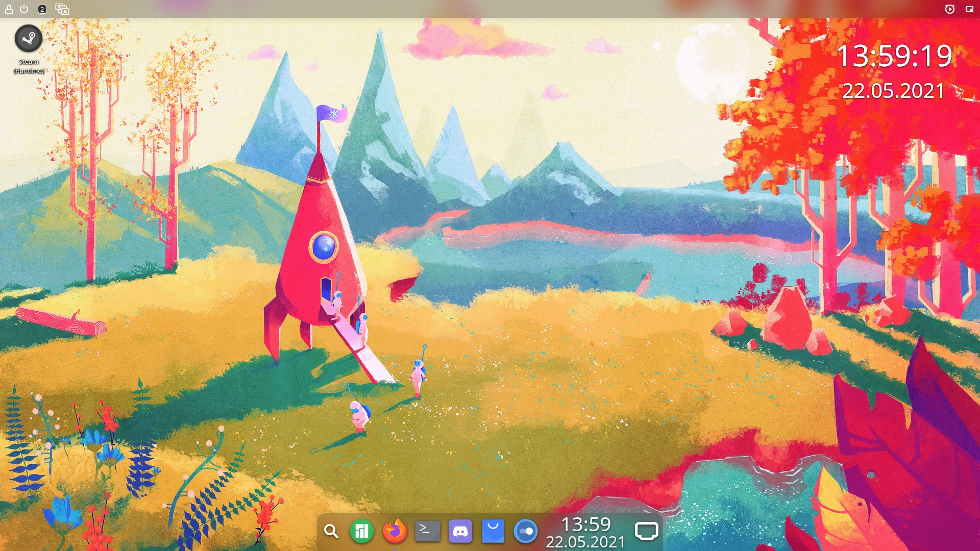Open the blue shopping bag software store
980x551 pixels.
(x=493, y=532)
